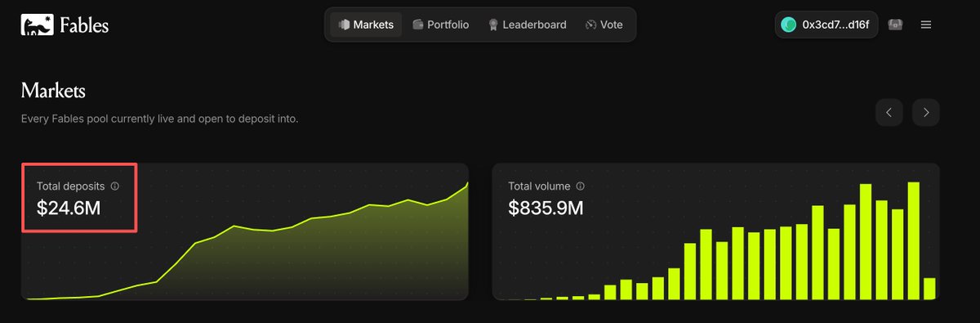This screenshot has width=980, height=323.
Task: Click the $835.9M volume value
Action: point(546,209)
